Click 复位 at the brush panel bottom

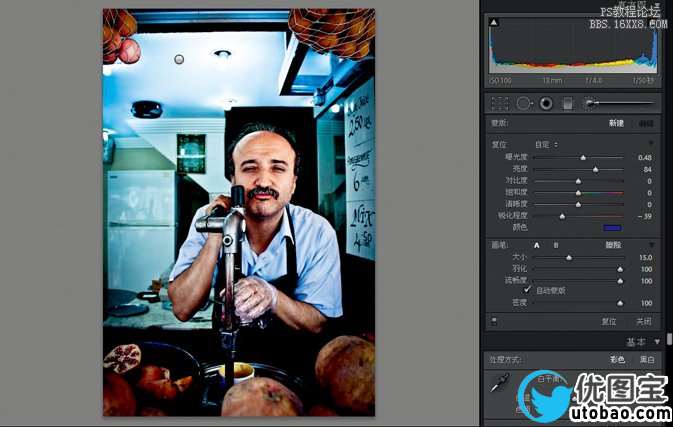(609, 321)
